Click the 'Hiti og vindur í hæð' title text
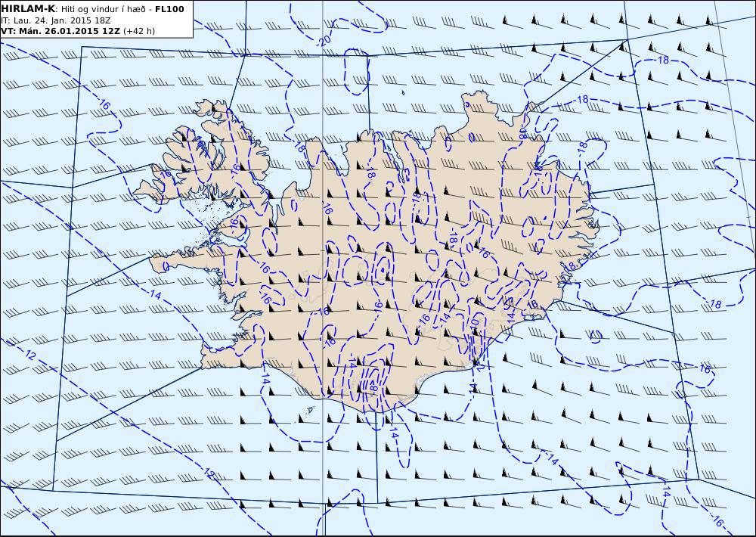Screen dimensions: 756x537 click(x=103, y=9)
